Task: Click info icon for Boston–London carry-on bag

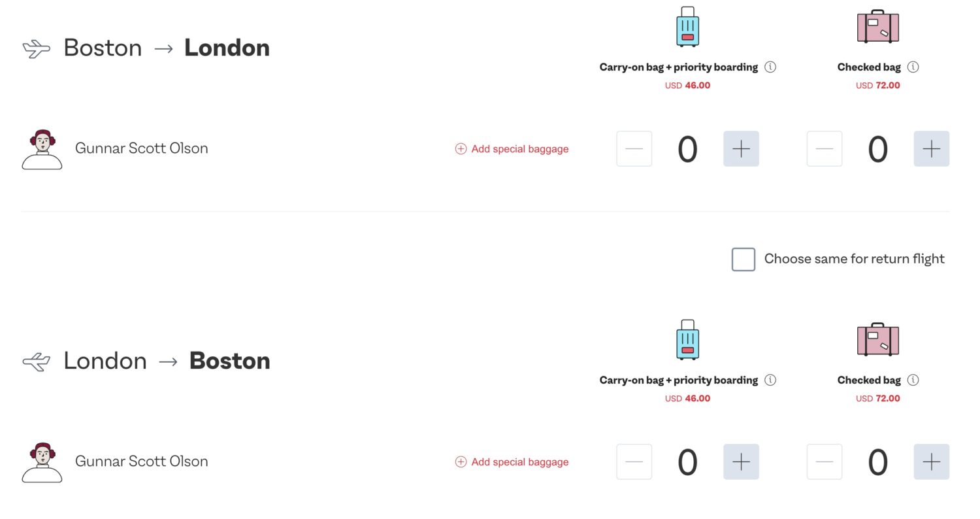Action: point(770,67)
